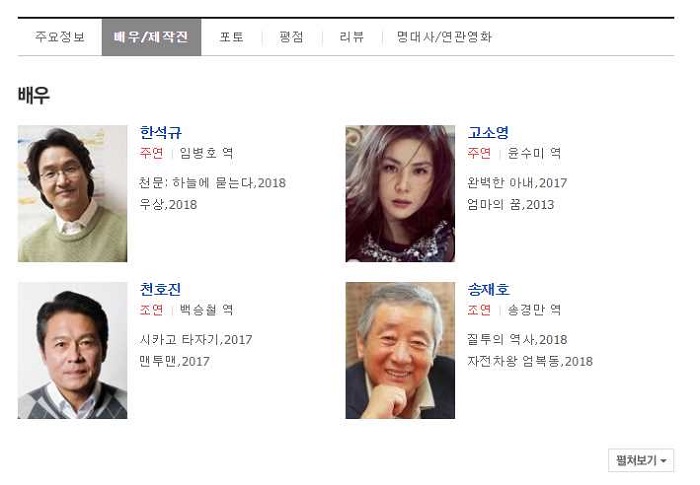Viewport: 700px width, 485px height.
Task: Open the film 천문: 하늘에 묻는다,2018
Action: tap(212, 183)
